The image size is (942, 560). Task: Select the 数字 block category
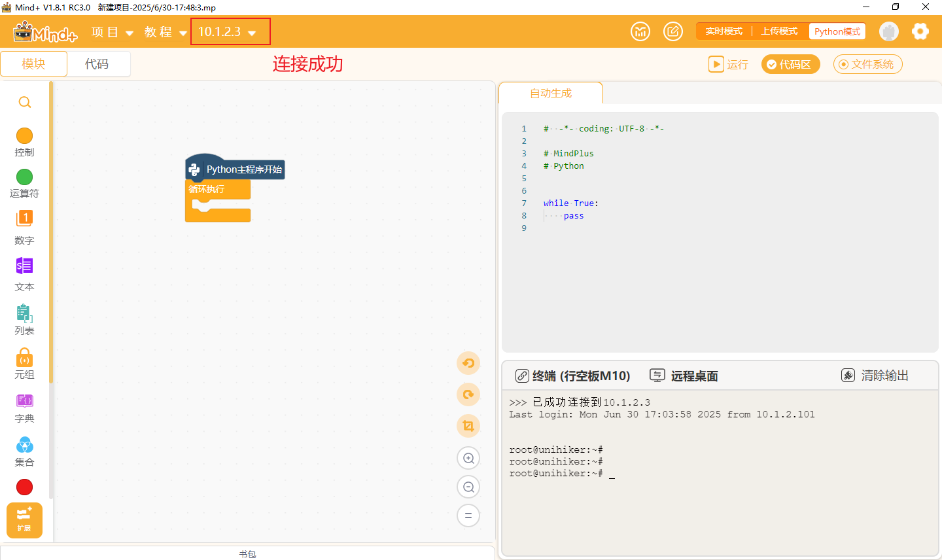(x=24, y=228)
